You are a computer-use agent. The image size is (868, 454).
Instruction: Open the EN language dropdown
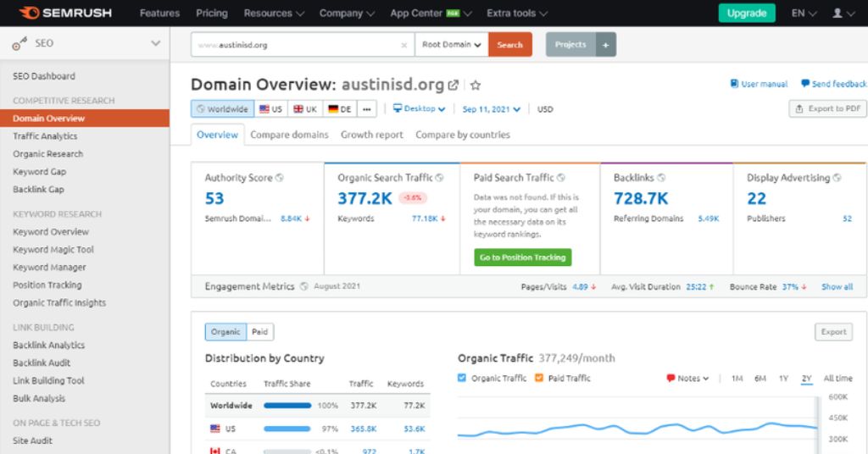(x=804, y=14)
